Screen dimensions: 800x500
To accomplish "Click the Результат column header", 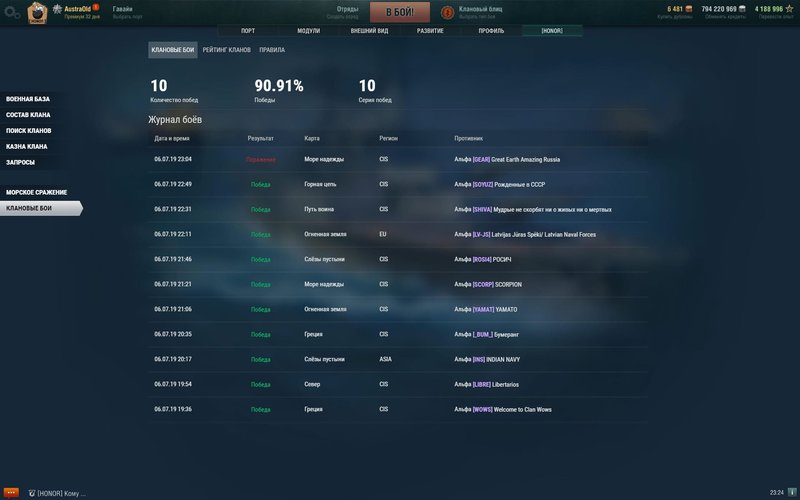I will pyautogui.click(x=260, y=138).
